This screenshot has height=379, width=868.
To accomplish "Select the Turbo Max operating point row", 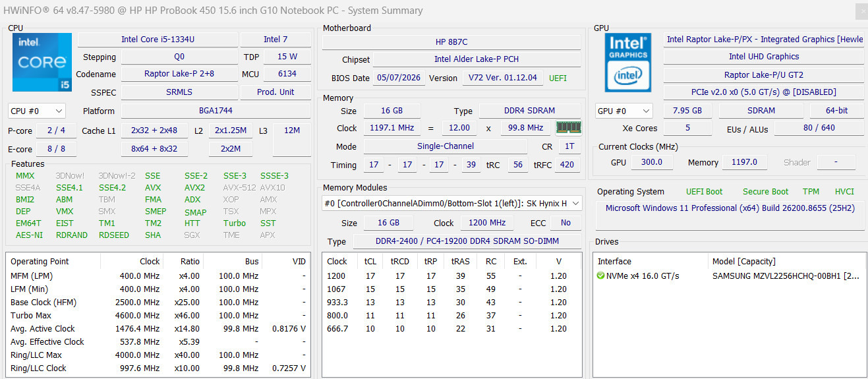I will tap(158, 316).
